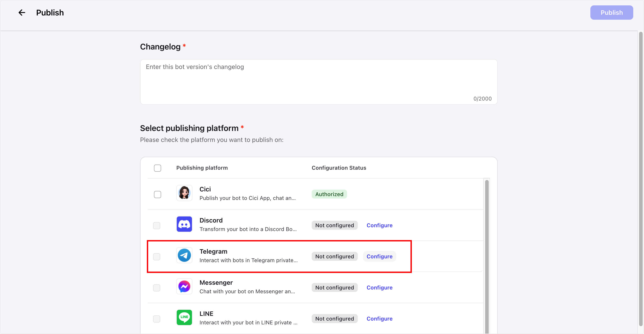The height and width of the screenshot is (334, 644).
Task: Check the Discord platform checkbox
Action: click(156, 226)
